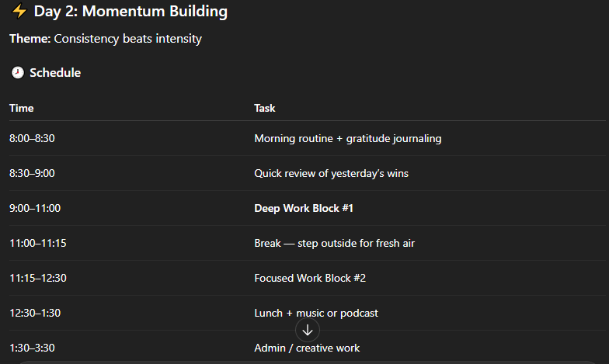Click the "Time" column header
Viewport: 609px width, 364px height.
pyautogui.click(x=22, y=108)
